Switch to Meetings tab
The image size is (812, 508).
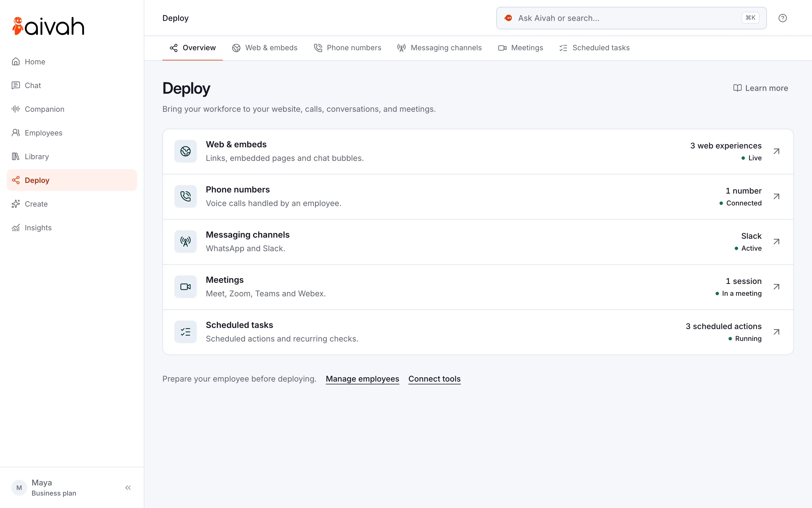521,48
